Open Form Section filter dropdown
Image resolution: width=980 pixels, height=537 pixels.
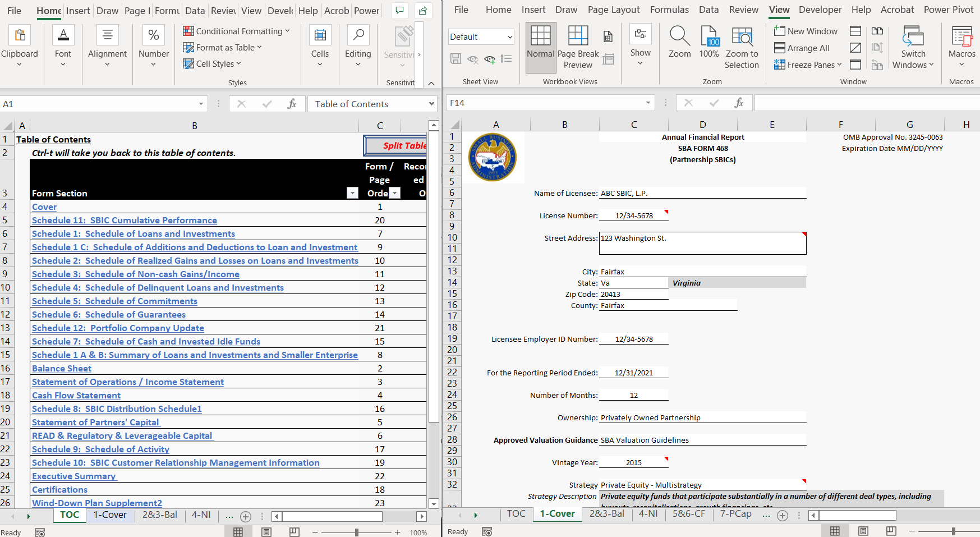click(352, 193)
